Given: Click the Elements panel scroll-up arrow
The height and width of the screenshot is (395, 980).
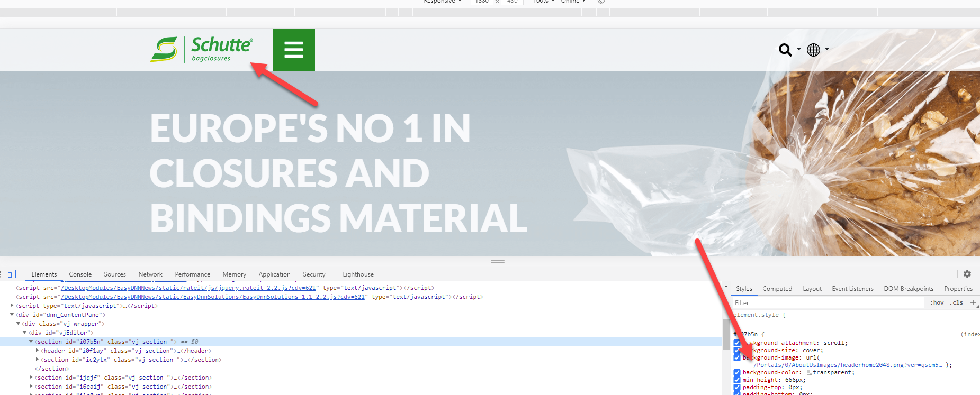Looking at the screenshot, I should pos(726,286).
